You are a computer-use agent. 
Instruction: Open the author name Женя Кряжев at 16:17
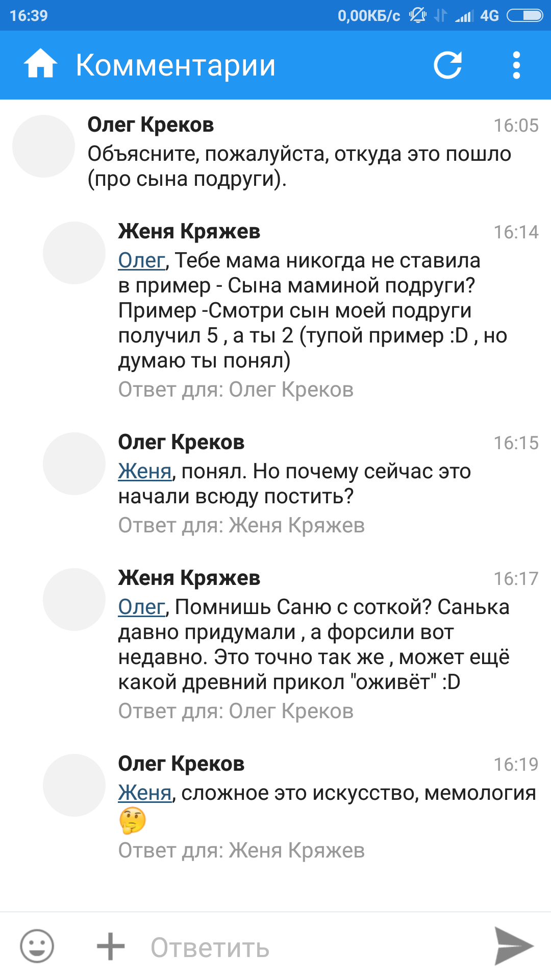coord(189,578)
